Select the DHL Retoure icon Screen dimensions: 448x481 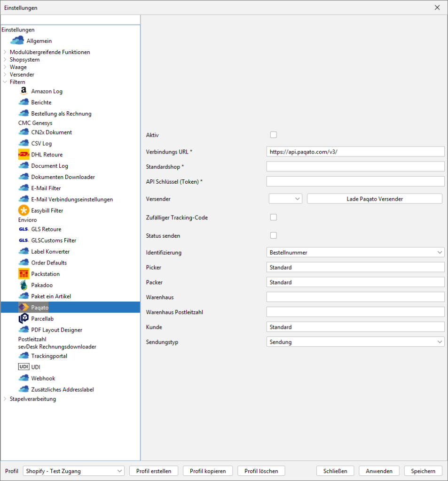24,155
